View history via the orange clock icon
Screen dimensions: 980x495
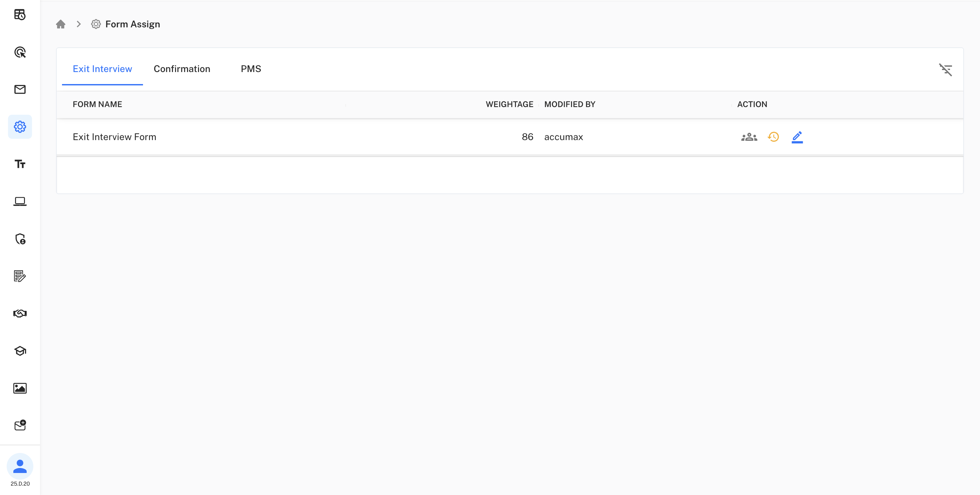(773, 137)
